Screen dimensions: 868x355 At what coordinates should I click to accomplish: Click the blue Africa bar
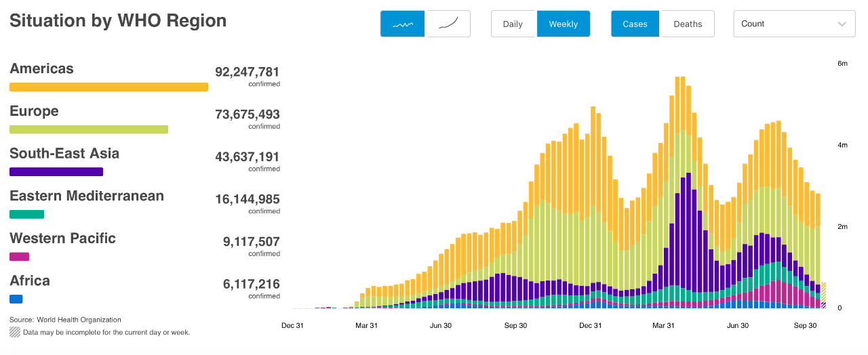coord(16,299)
